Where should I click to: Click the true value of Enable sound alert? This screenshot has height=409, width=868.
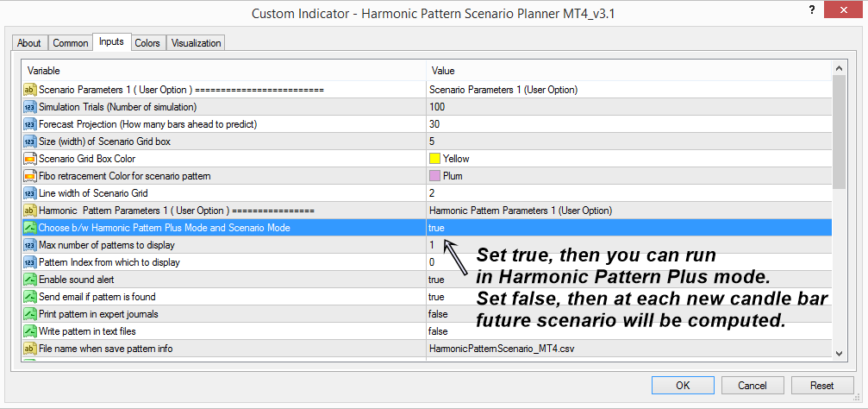tap(436, 280)
